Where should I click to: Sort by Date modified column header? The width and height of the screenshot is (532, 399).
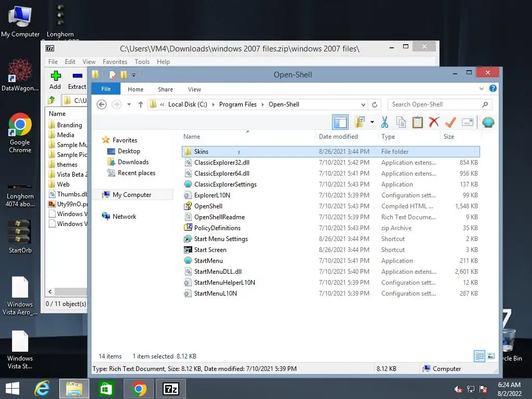pos(338,137)
